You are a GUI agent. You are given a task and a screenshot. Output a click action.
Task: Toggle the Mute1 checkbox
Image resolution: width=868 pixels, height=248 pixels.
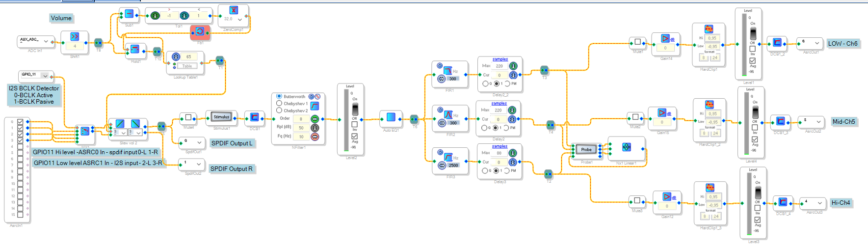(x=637, y=42)
